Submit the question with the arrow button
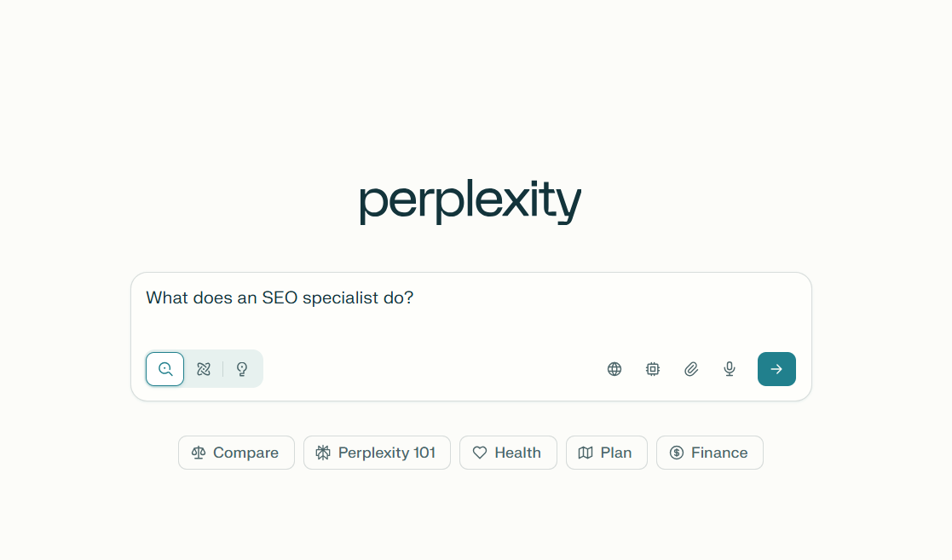 776,369
